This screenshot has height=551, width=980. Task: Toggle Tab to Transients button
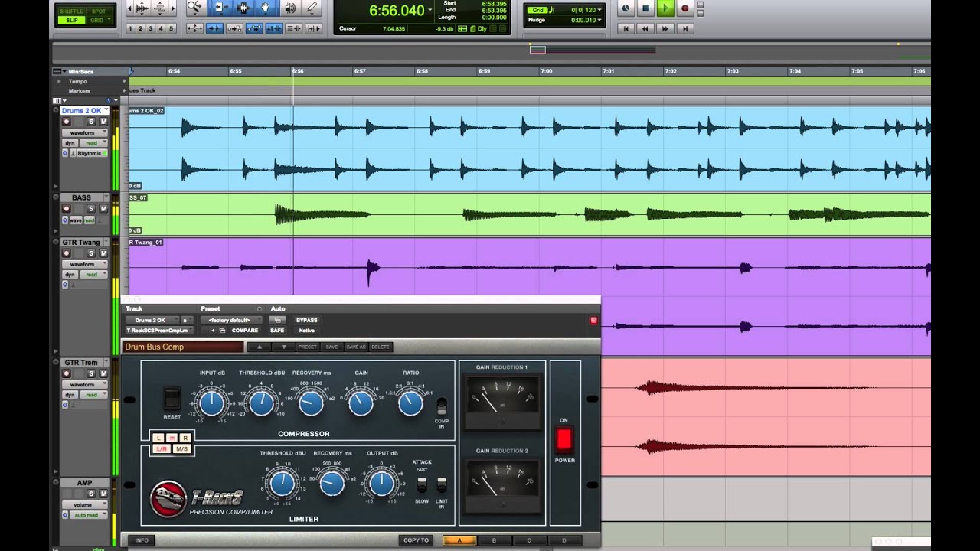(214, 28)
